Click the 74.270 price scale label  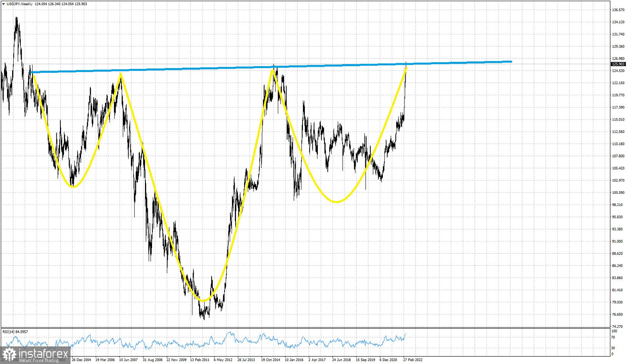(x=617, y=326)
